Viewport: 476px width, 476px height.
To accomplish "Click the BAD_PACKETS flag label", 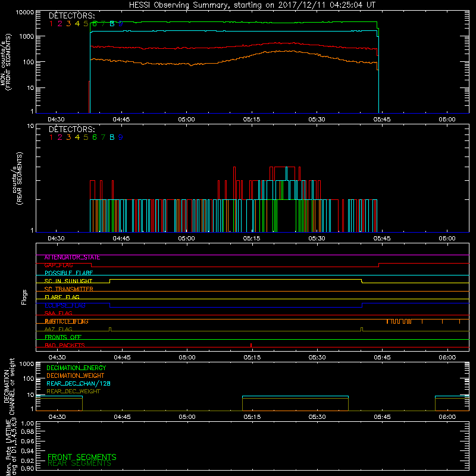I will (x=65, y=345).
